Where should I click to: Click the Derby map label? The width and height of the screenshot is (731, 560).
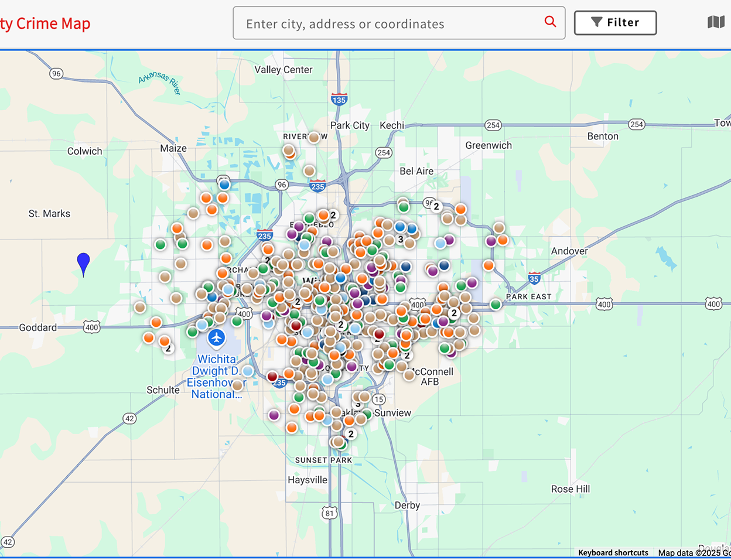click(x=407, y=505)
